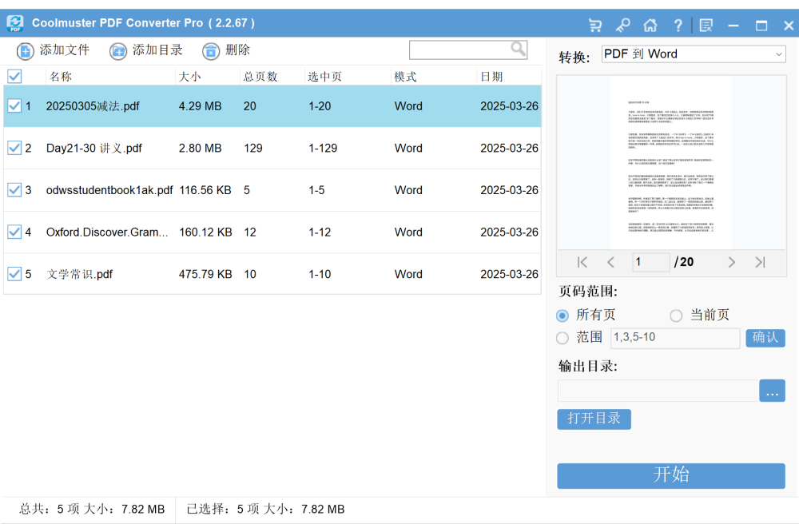Viewport: 799px width, 532px height.
Task: Click the feedback notes icon in title bar
Action: pyautogui.click(x=706, y=25)
